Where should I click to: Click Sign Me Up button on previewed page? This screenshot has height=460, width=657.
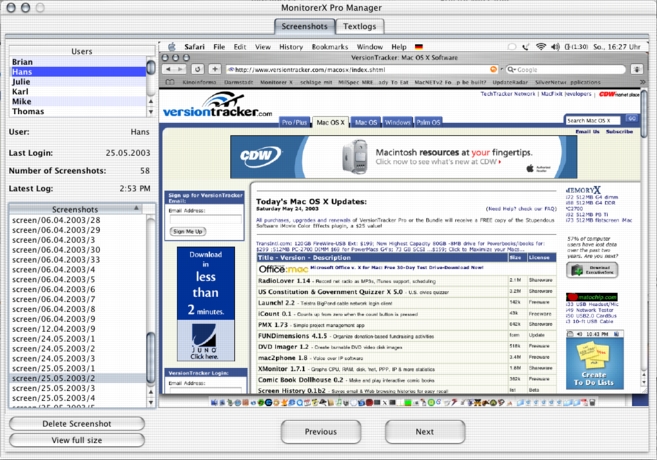188,231
